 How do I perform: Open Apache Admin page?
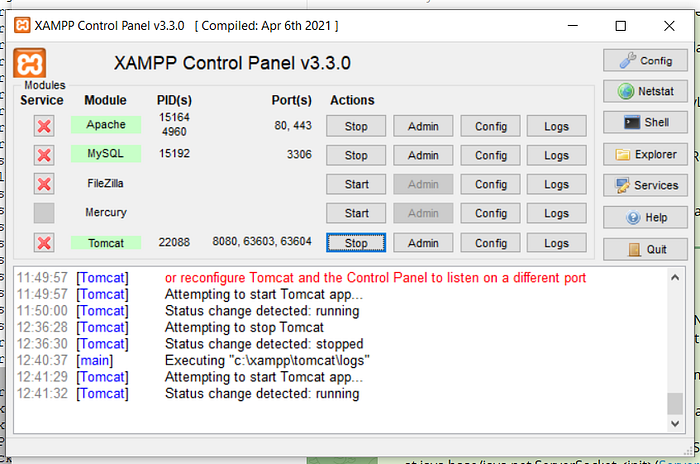[423, 126]
